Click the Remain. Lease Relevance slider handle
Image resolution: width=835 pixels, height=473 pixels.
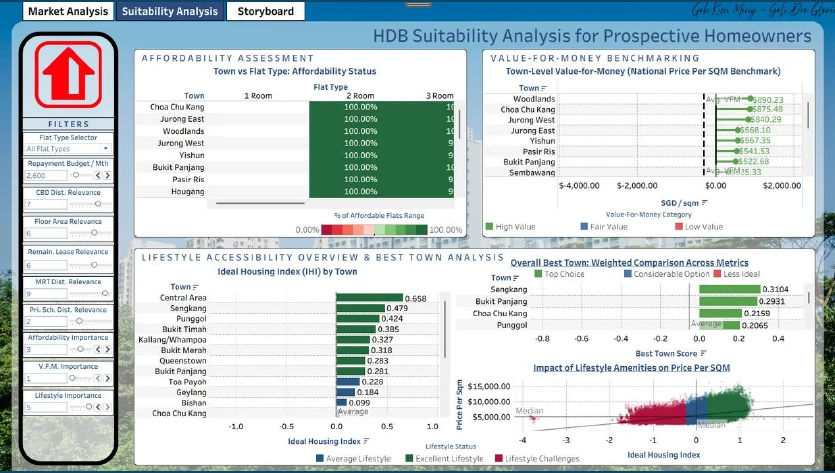tap(94, 265)
